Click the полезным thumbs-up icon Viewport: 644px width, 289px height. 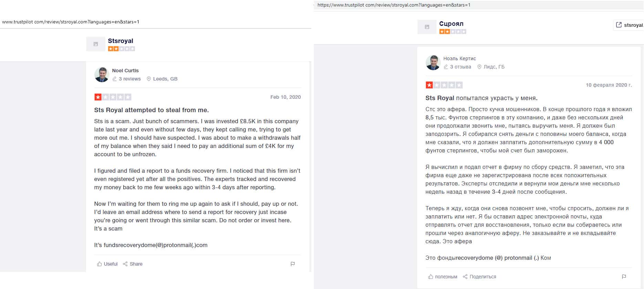(431, 277)
